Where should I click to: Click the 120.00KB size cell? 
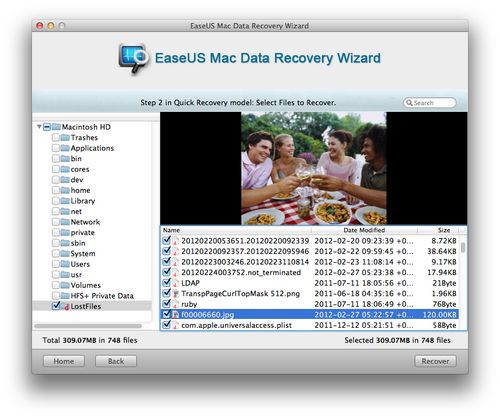[439, 315]
